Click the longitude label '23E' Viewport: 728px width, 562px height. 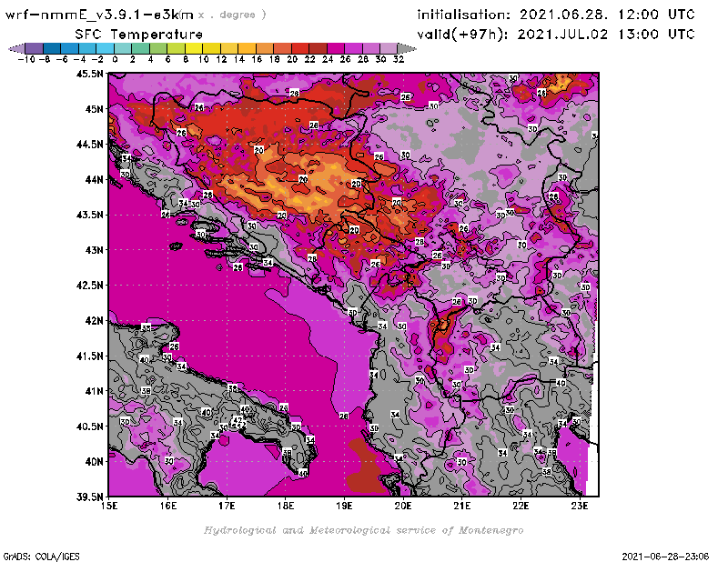click(x=580, y=506)
